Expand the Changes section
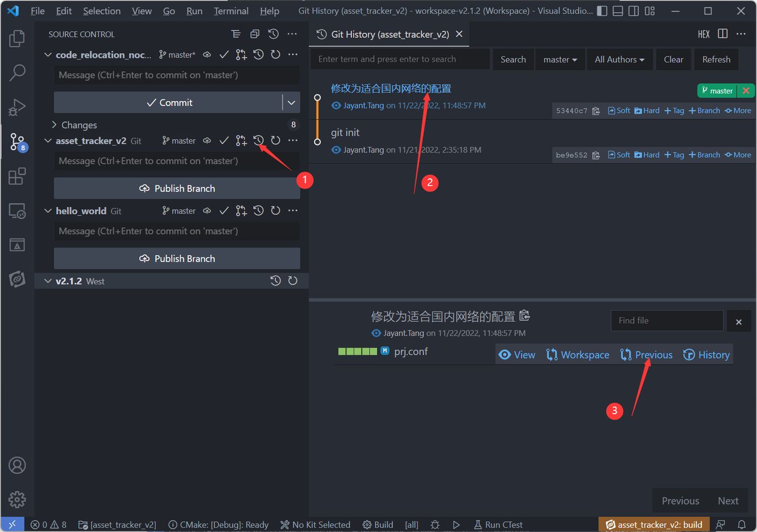 [x=54, y=125]
